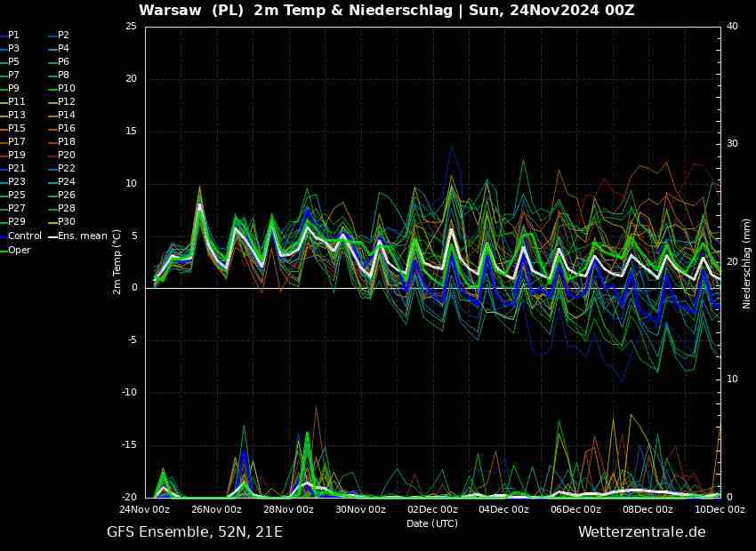
Task: Click the P27 legend label
Action: [x=13, y=208]
